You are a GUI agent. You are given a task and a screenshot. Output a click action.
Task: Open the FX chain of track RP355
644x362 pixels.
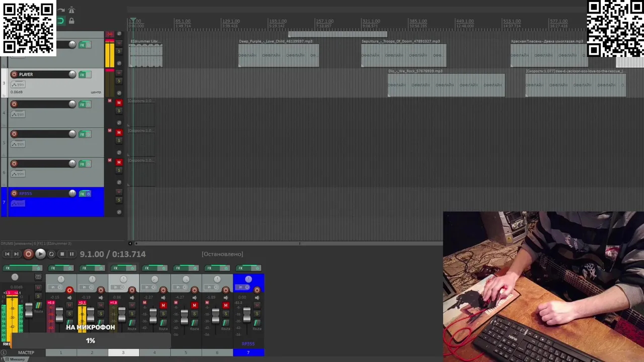(82, 194)
